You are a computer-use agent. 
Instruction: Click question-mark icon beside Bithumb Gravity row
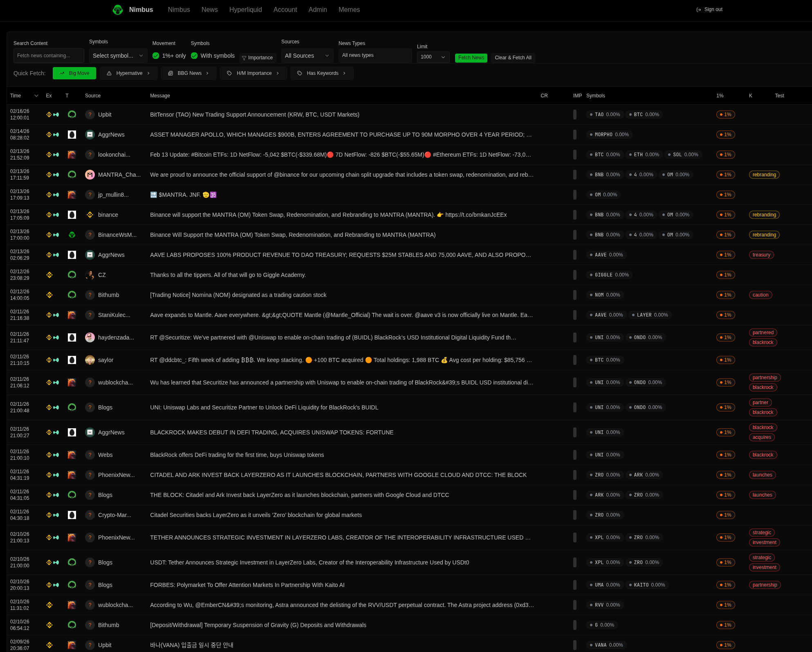coord(90,625)
